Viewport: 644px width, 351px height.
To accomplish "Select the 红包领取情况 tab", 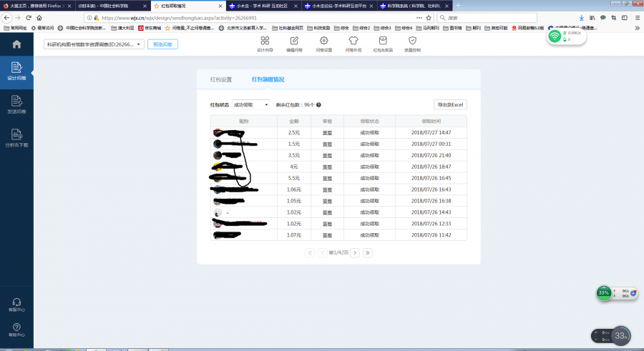I will pyautogui.click(x=268, y=79).
